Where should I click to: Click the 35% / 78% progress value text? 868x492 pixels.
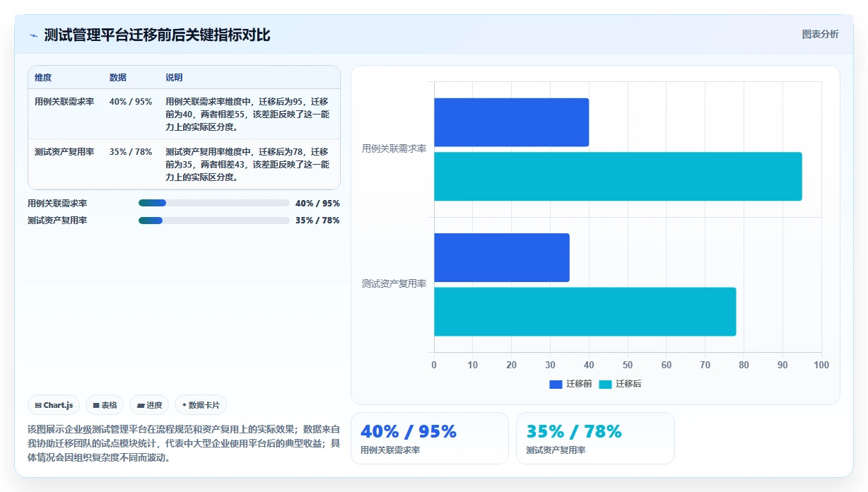[317, 221]
